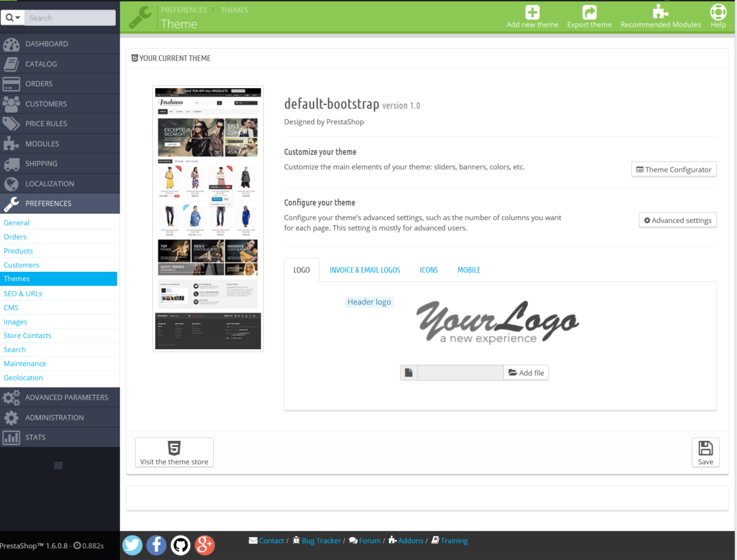Open the Dashboard section icon
Screen dimensions: 737x560
click(x=11, y=44)
